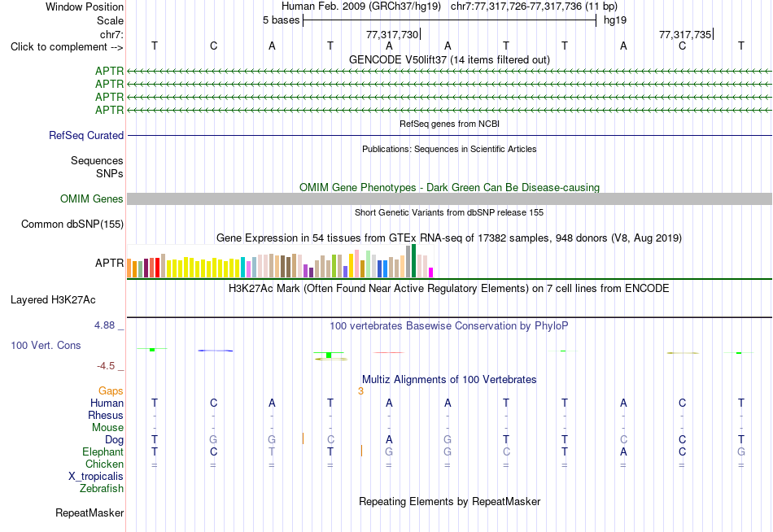Open the GENCODE V50lift37 track title
This screenshot has width=773, height=532.
point(449,59)
